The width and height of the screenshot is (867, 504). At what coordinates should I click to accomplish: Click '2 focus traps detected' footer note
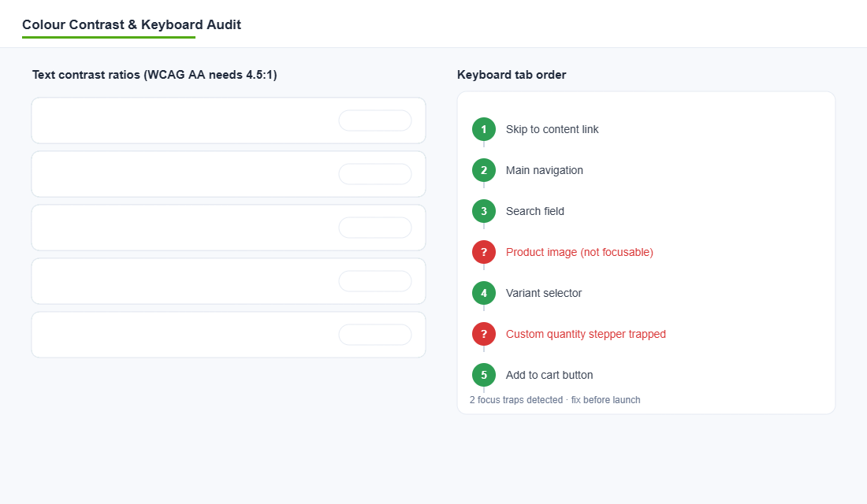(x=555, y=399)
